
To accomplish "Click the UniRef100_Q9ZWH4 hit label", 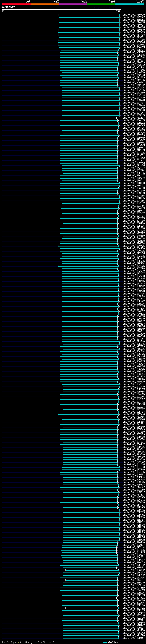I will pos(134,397).
